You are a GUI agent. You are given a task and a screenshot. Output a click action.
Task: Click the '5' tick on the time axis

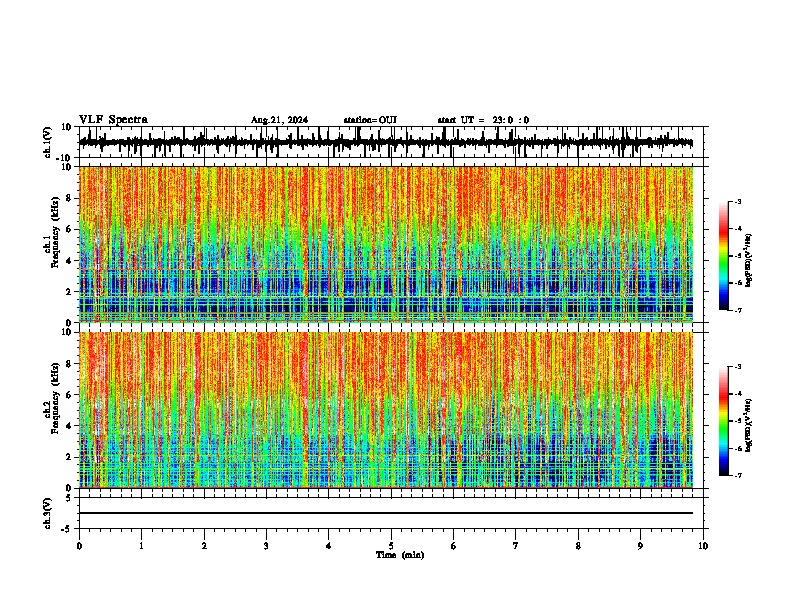coord(391,546)
